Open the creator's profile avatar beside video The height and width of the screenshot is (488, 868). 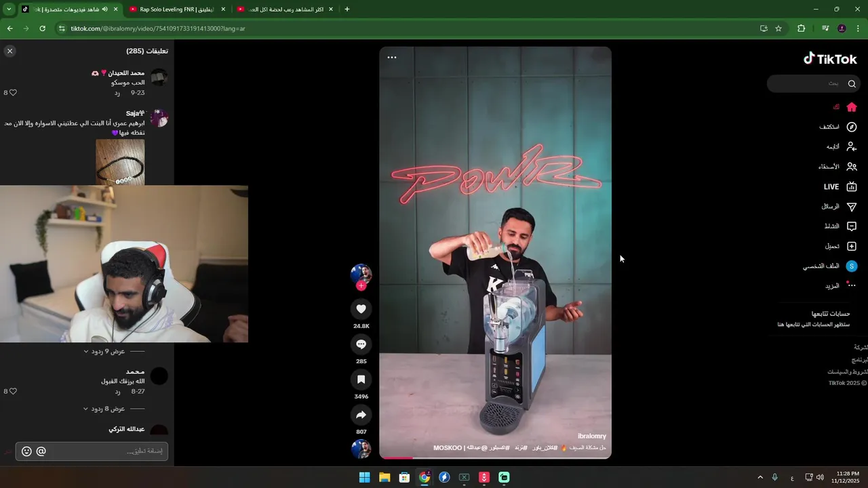tap(361, 274)
